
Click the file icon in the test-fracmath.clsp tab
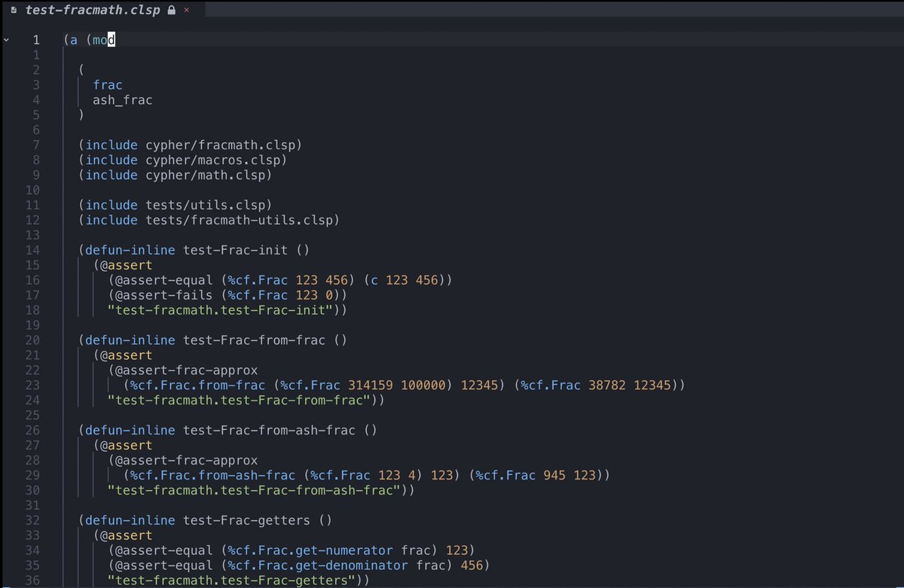point(14,11)
